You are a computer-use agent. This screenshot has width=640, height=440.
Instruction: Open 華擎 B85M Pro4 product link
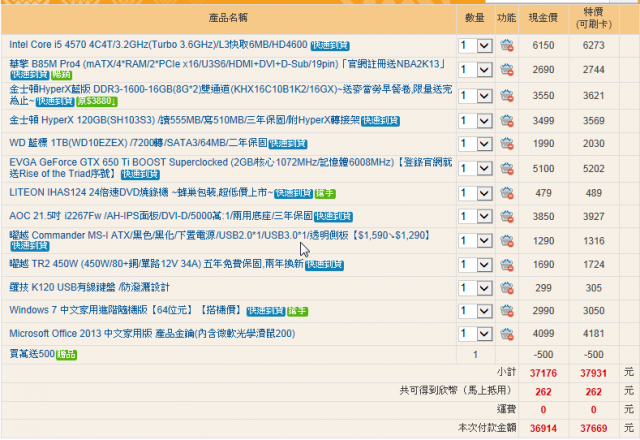click(227, 64)
